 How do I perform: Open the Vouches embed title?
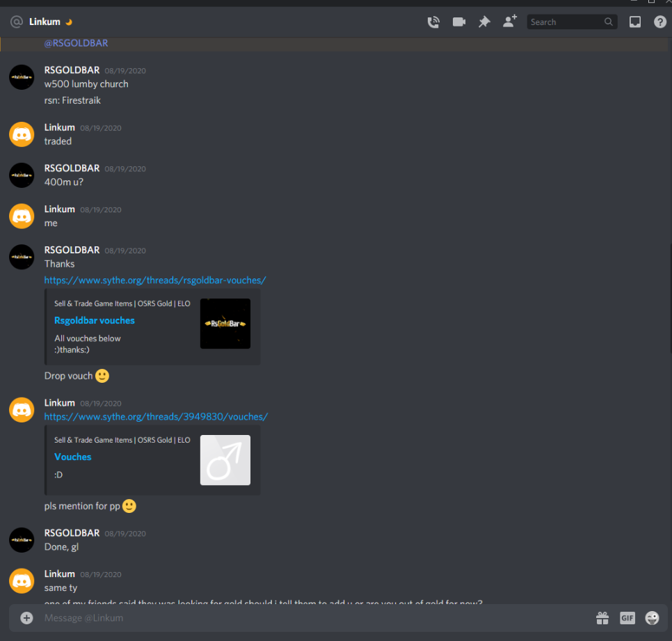73,457
